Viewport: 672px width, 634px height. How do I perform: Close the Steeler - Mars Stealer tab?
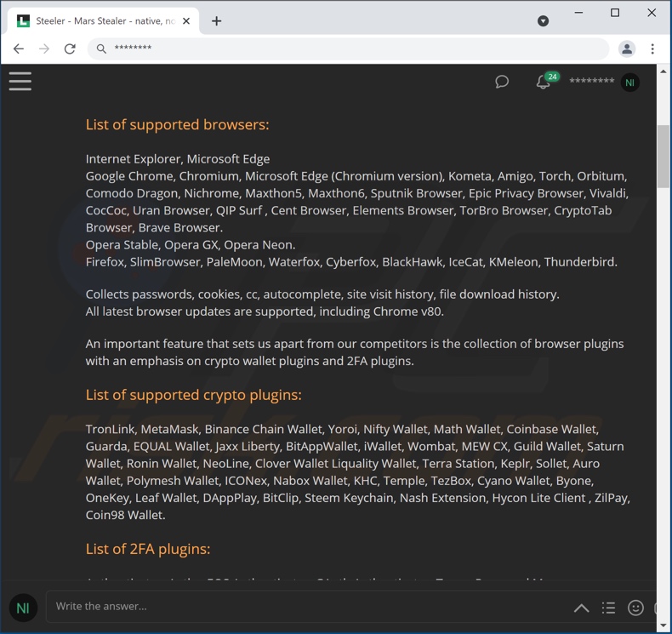coord(186,21)
